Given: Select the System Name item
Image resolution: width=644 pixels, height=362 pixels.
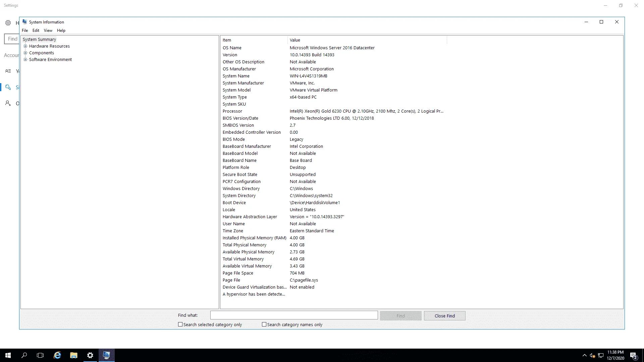Looking at the screenshot, I should (x=236, y=76).
